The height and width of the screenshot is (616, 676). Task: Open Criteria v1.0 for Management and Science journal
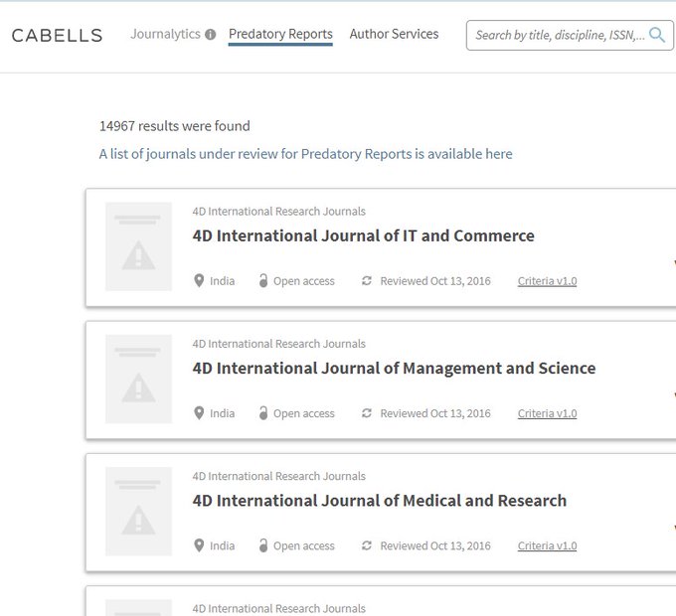click(547, 413)
